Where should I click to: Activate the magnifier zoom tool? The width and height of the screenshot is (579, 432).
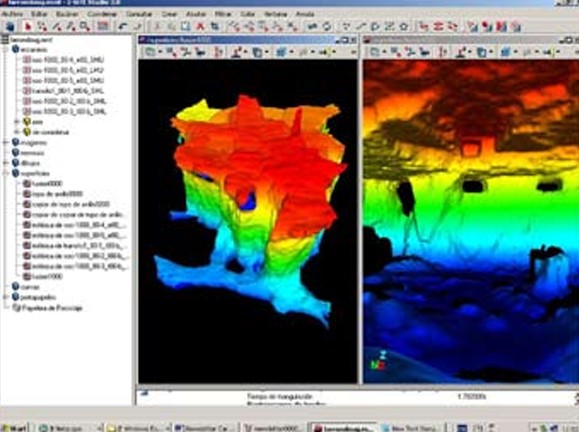85,27
